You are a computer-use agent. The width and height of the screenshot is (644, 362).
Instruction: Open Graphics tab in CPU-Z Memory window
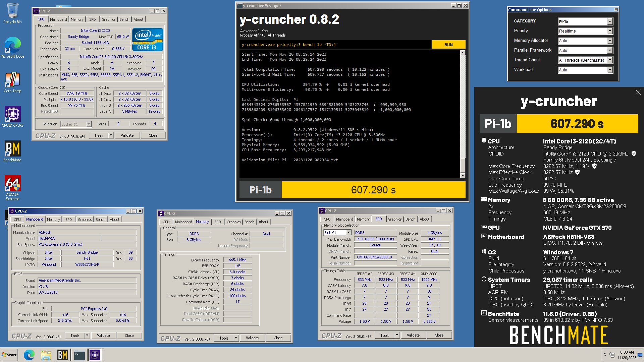[233, 222]
